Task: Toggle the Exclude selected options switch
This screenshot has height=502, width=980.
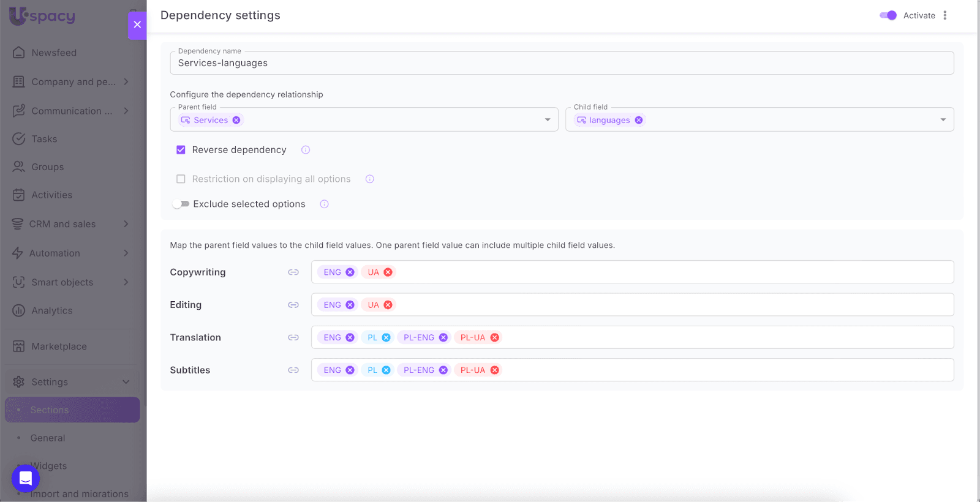Action: 181,204
